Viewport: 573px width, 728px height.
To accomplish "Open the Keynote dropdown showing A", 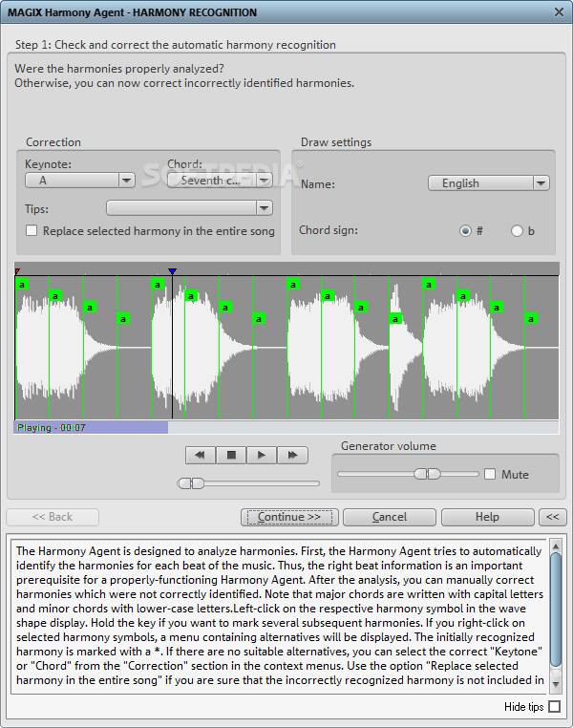I will point(80,181).
